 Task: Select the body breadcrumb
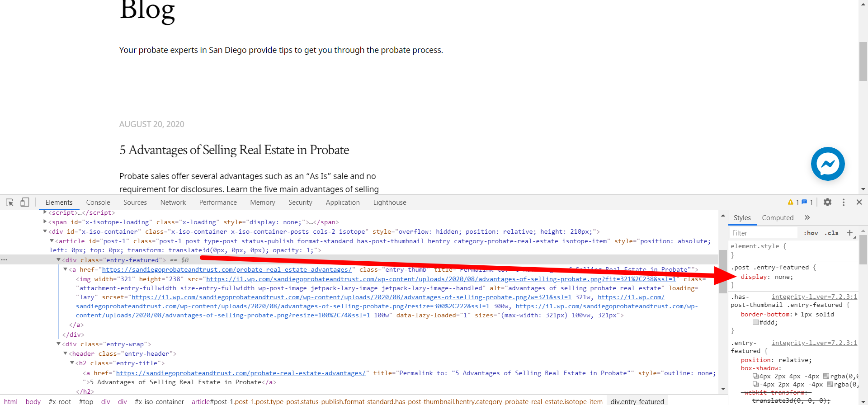click(x=33, y=401)
